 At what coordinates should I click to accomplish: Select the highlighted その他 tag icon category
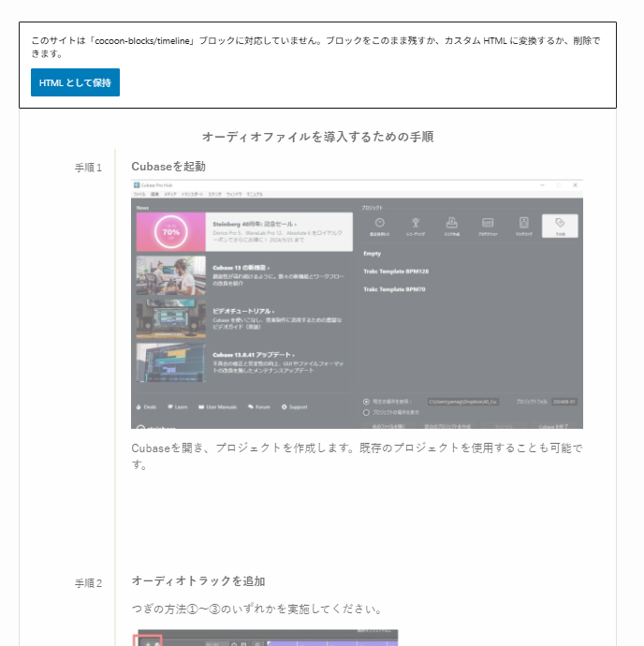click(x=560, y=226)
